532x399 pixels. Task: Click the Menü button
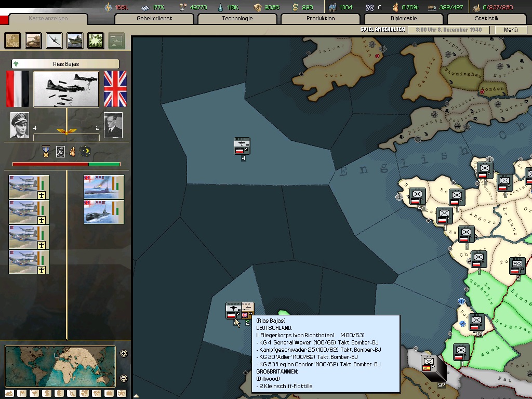tap(511, 30)
